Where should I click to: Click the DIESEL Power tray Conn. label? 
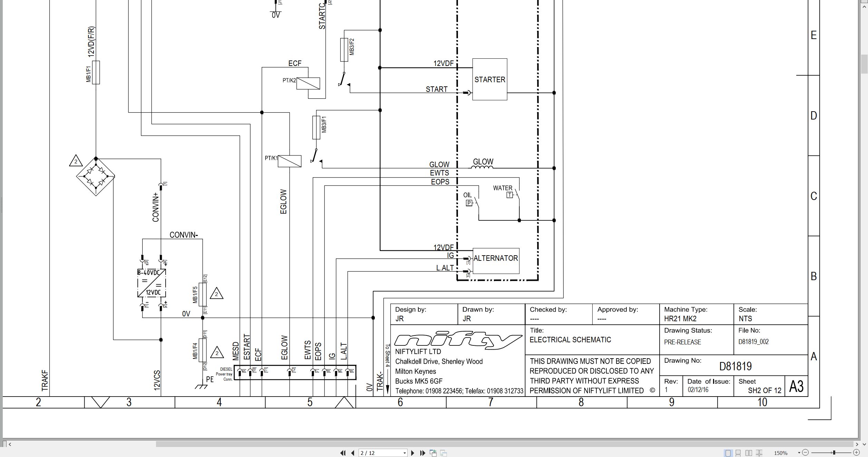[x=224, y=374]
